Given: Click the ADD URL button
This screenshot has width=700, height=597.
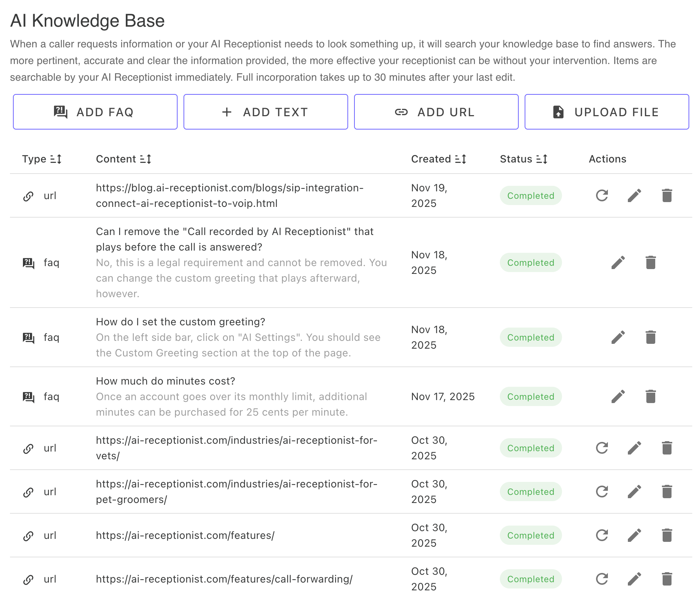Looking at the screenshot, I should point(436,112).
